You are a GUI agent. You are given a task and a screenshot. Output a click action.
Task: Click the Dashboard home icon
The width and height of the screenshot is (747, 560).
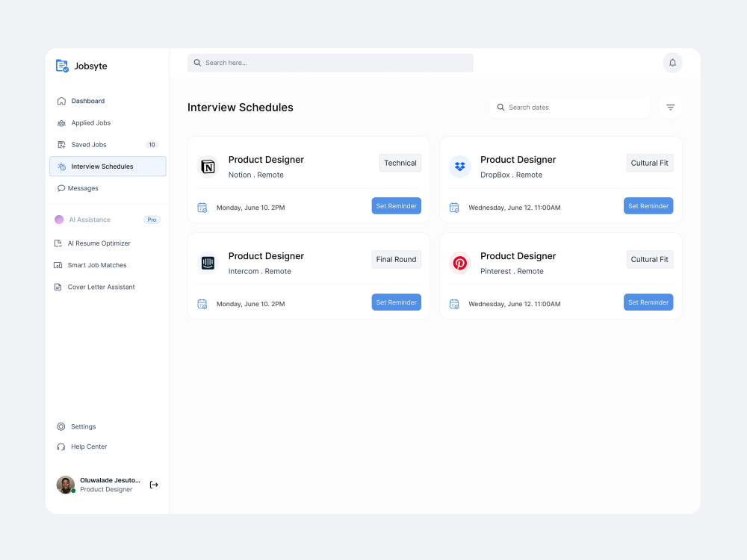(x=61, y=101)
